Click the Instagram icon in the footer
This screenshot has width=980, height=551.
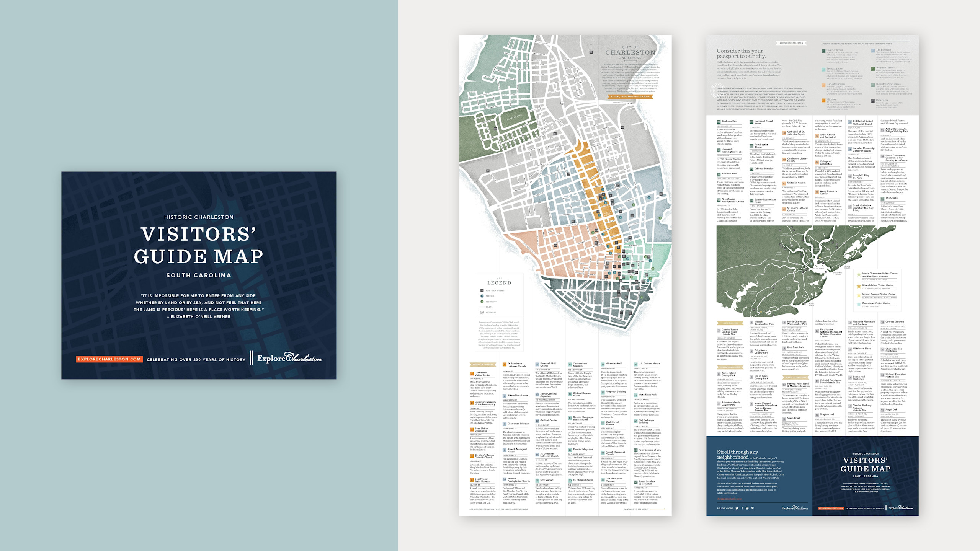tap(747, 508)
